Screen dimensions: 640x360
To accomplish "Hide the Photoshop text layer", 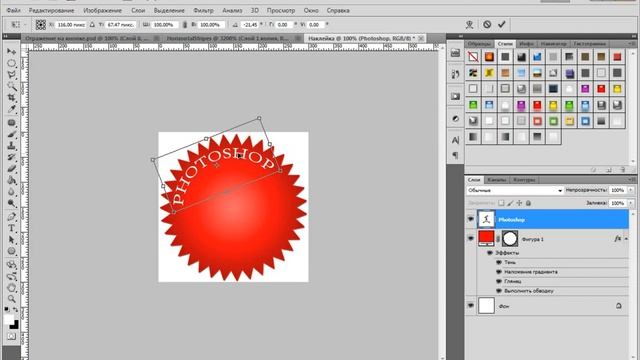I will [x=471, y=220].
